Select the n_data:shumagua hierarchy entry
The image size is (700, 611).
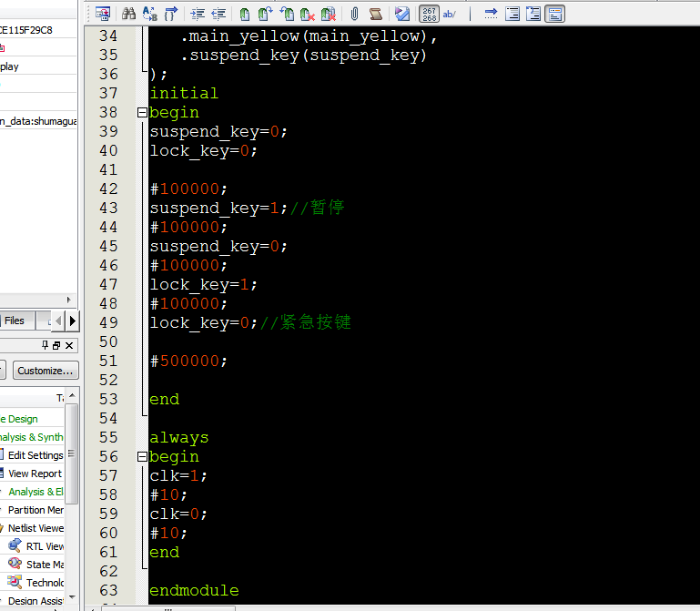click(x=38, y=121)
